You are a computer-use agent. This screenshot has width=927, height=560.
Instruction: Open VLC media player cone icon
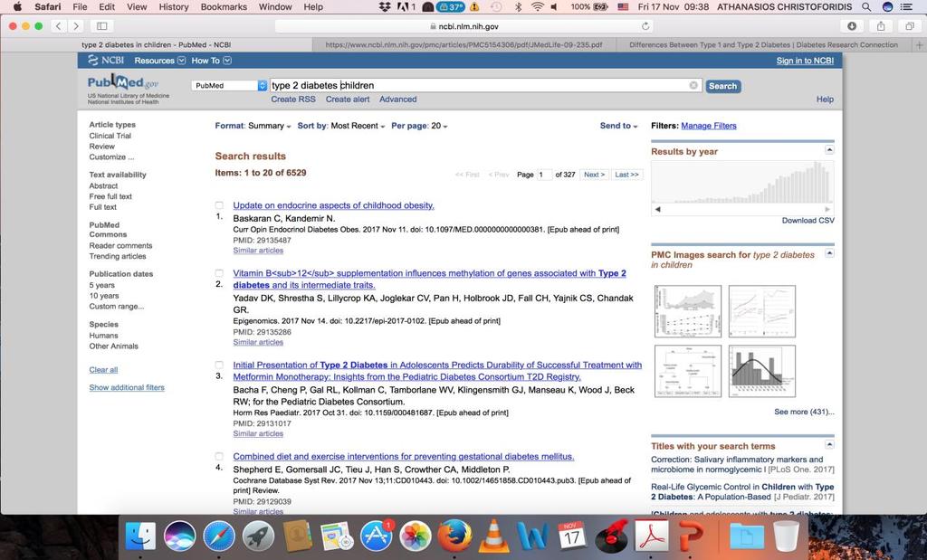point(493,536)
